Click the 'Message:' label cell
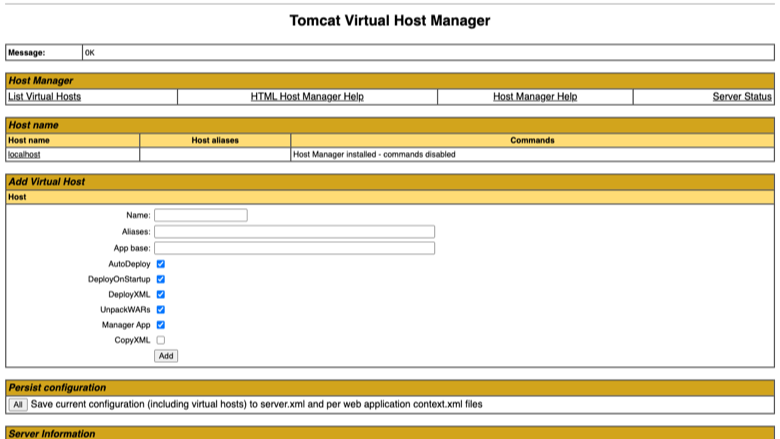The image size is (780, 439). pyautogui.click(x=44, y=53)
